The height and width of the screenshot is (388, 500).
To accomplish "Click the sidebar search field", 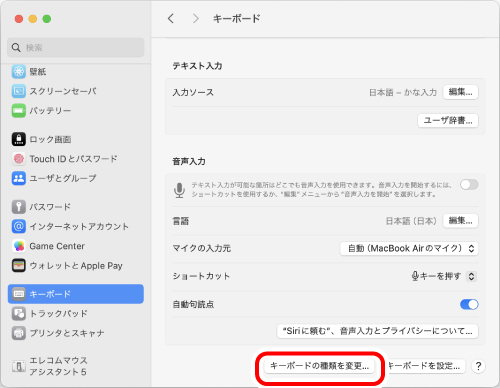I will coord(76,48).
